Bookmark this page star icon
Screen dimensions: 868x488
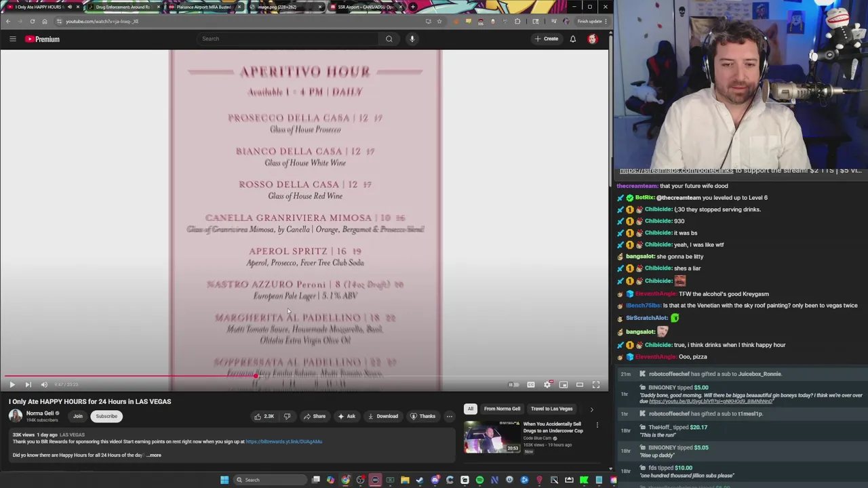tap(439, 21)
